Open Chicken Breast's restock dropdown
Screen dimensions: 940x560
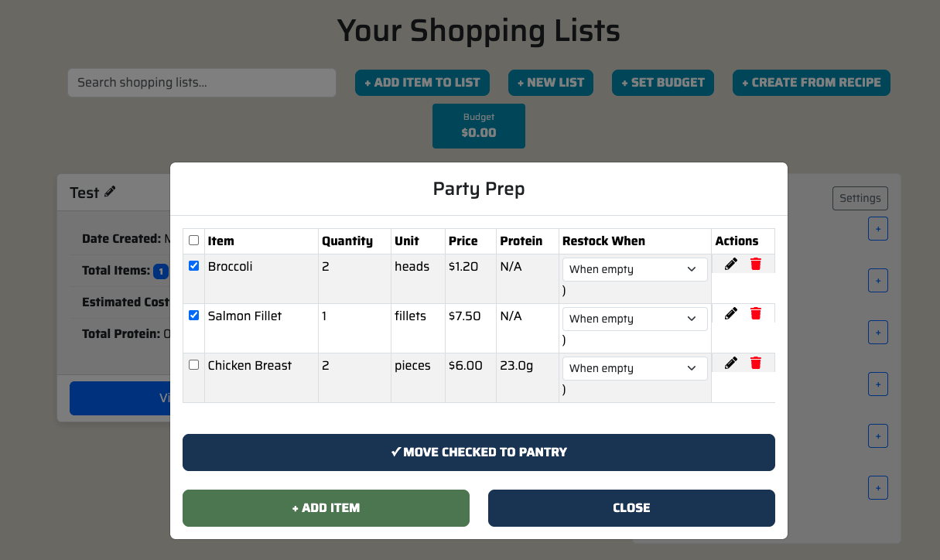coord(634,367)
